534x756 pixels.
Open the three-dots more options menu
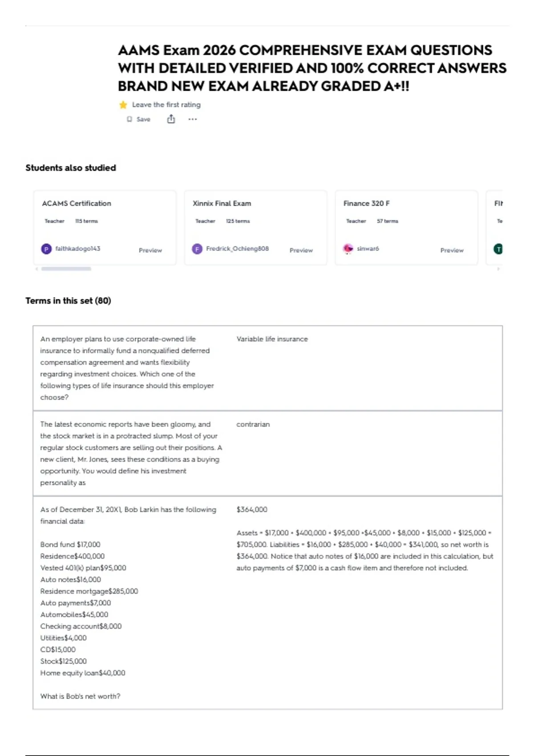tap(192, 119)
